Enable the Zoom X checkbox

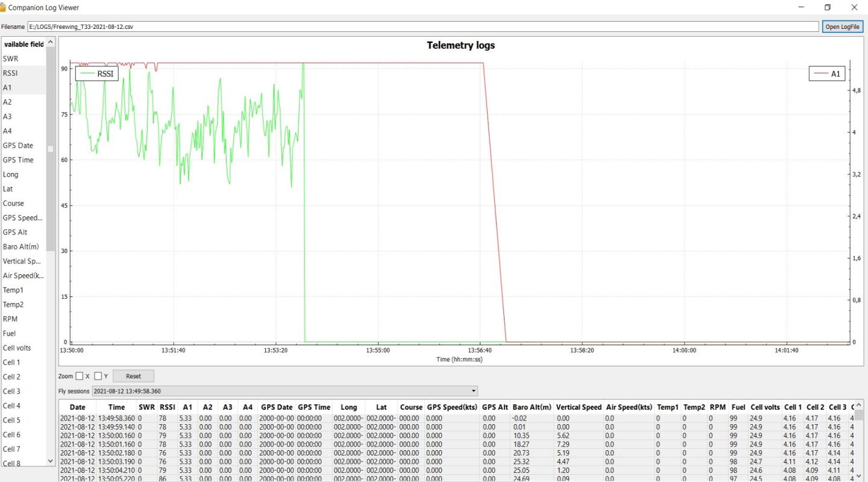click(x=80, y=376)
